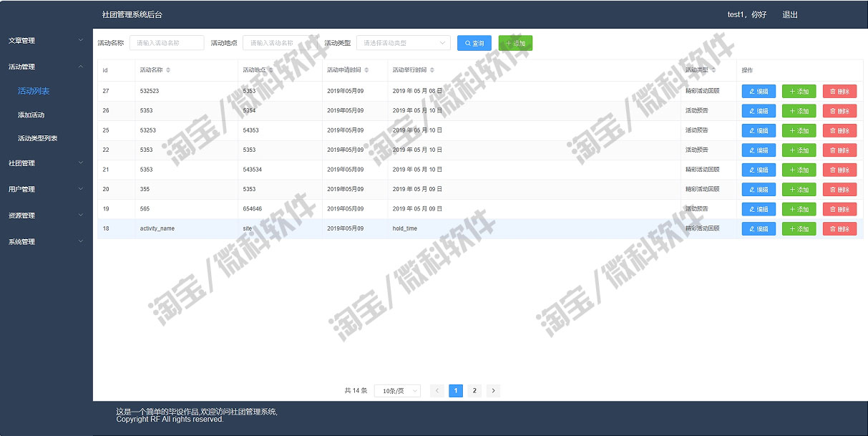Delete the activity with id 26
Image resolution: width=868 pixels, height=436 pixels.
click(x=839, y=111)
